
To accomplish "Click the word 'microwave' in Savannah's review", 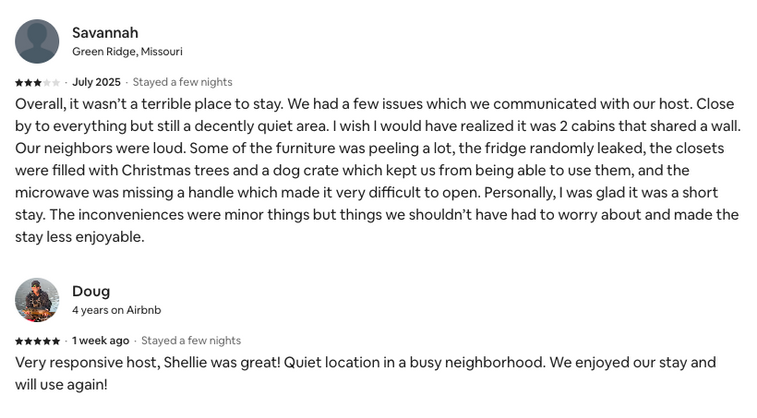I will (x=52, y=192).
